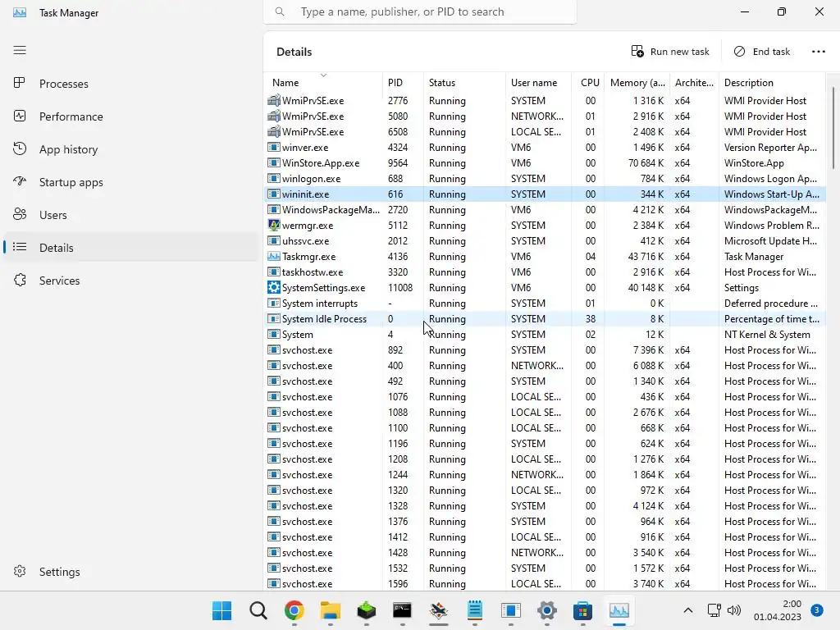Screen dimensions: 840x630
Task: Select WindowsPackageMa... process name
Action: point(331,209)
